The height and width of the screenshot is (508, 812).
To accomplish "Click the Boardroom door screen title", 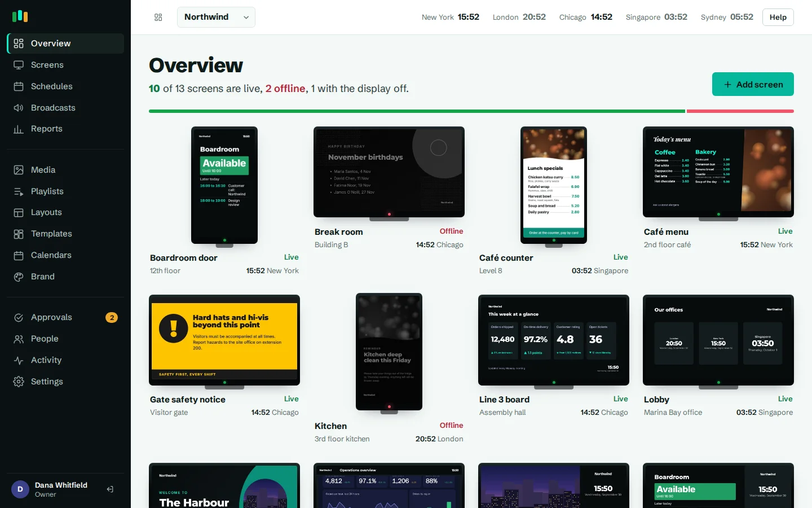I will pos(184,258).
